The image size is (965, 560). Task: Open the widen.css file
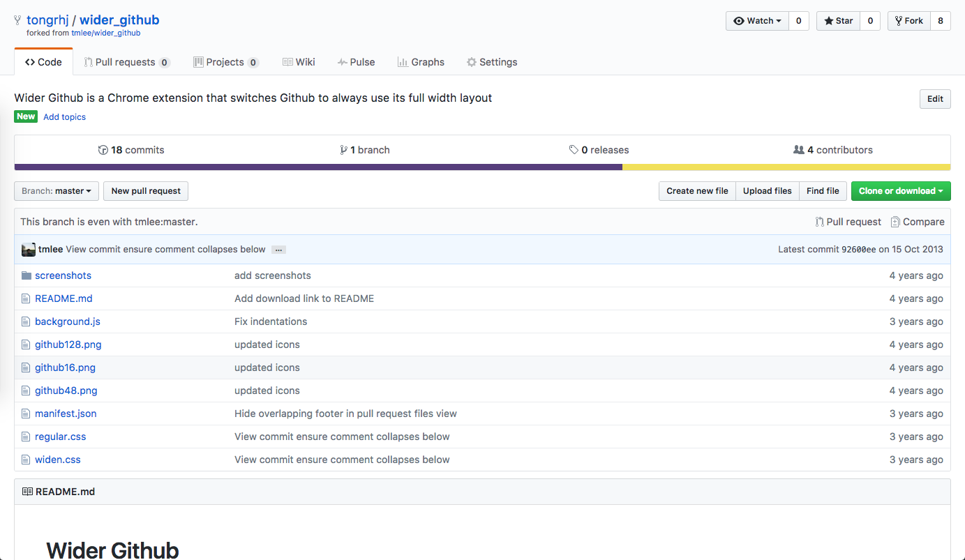58,460
